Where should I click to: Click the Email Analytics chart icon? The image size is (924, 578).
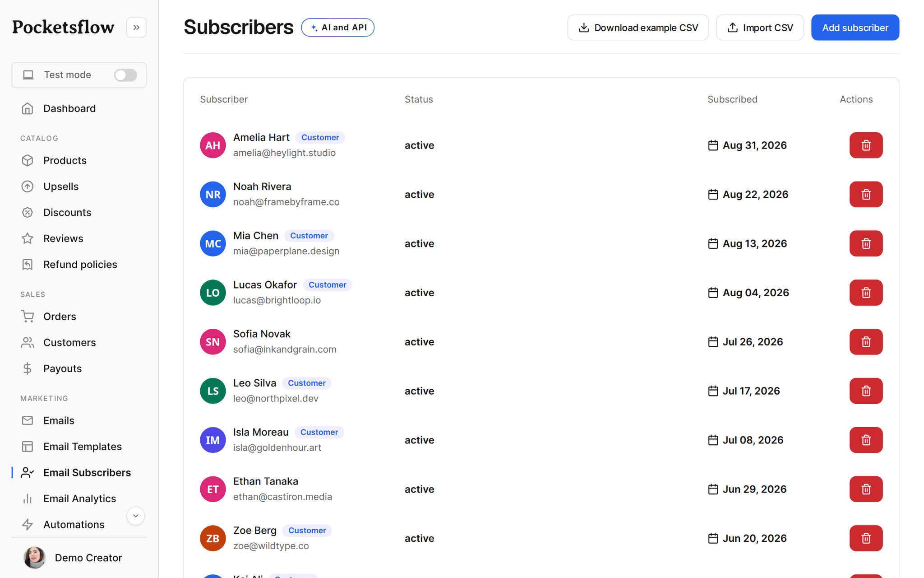pos(28,499)
